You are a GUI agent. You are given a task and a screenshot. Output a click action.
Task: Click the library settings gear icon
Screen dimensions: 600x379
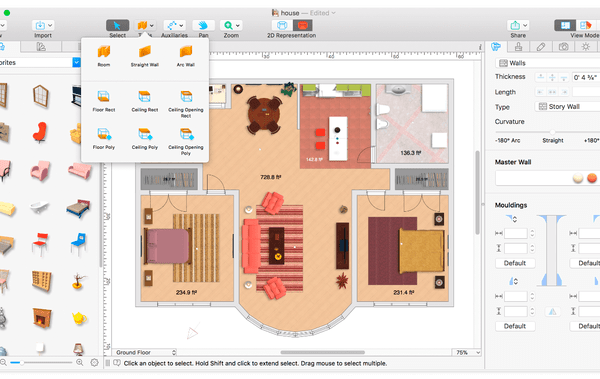[x=94, y=362]
